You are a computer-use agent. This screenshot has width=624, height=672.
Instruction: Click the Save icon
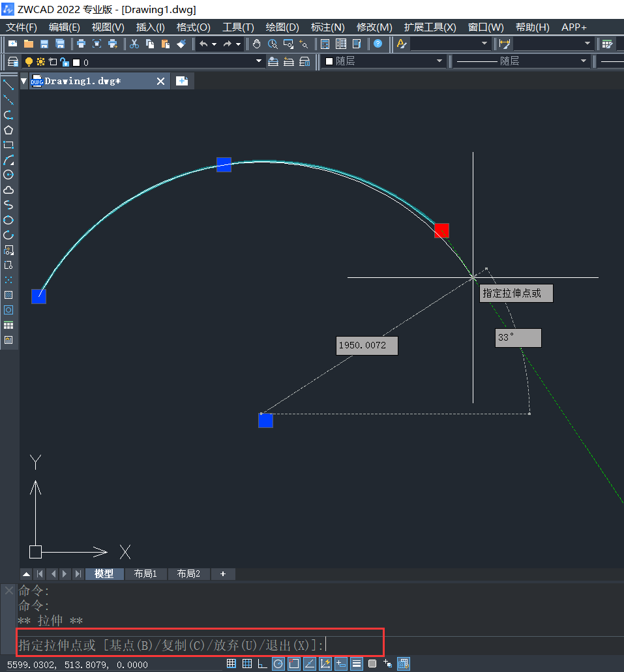44,44
